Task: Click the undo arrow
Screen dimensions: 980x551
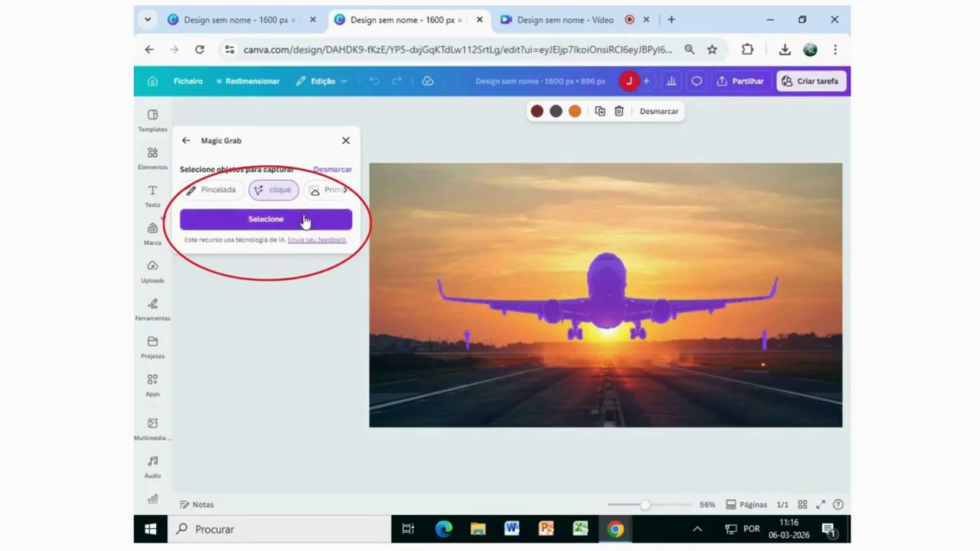Action: point(374,81)
